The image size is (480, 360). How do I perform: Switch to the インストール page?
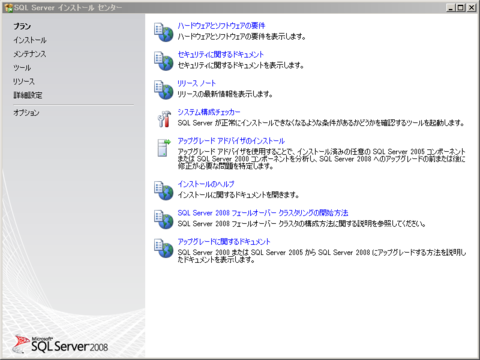click(30, 40)
